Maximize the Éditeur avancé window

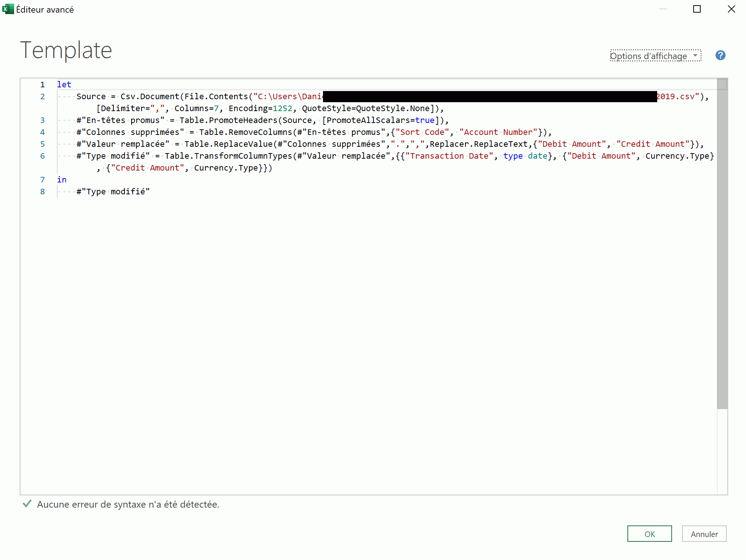point(697,9)
